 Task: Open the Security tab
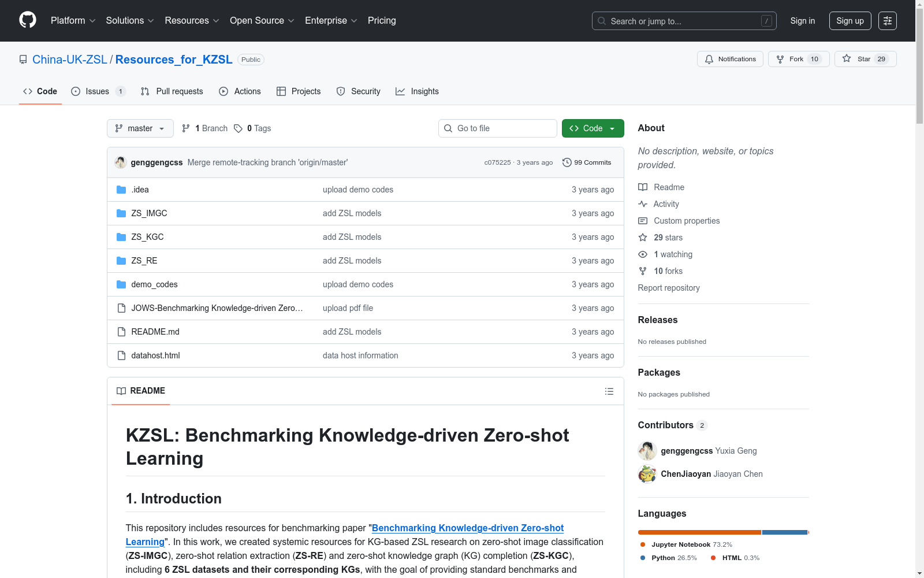(x=359, y=91)
